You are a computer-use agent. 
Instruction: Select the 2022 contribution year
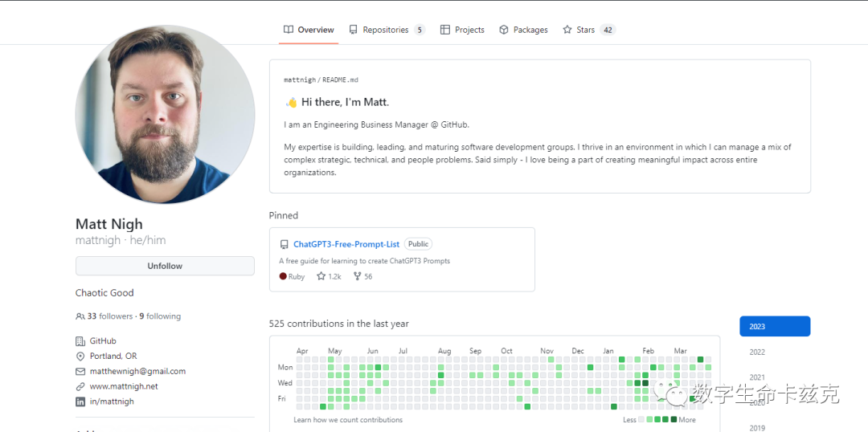pos(757,352)
